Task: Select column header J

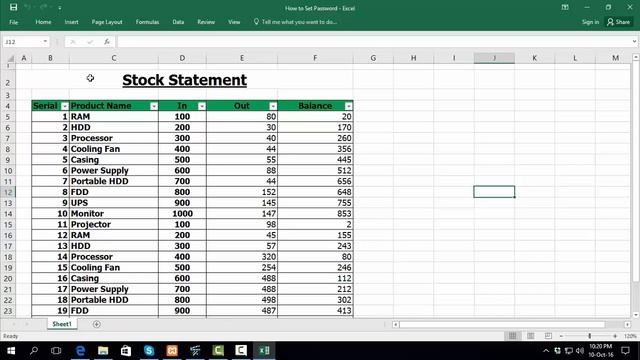Action: tap(494, 58)
